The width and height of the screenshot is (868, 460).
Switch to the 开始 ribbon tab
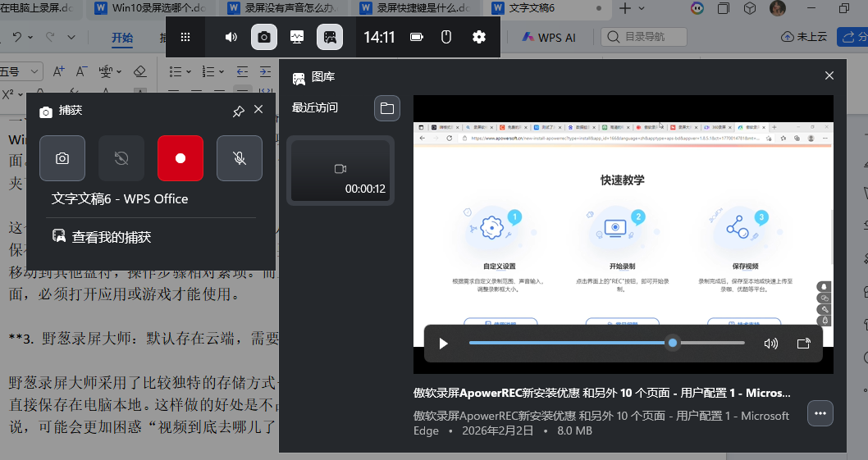click(x=122, y=38)
